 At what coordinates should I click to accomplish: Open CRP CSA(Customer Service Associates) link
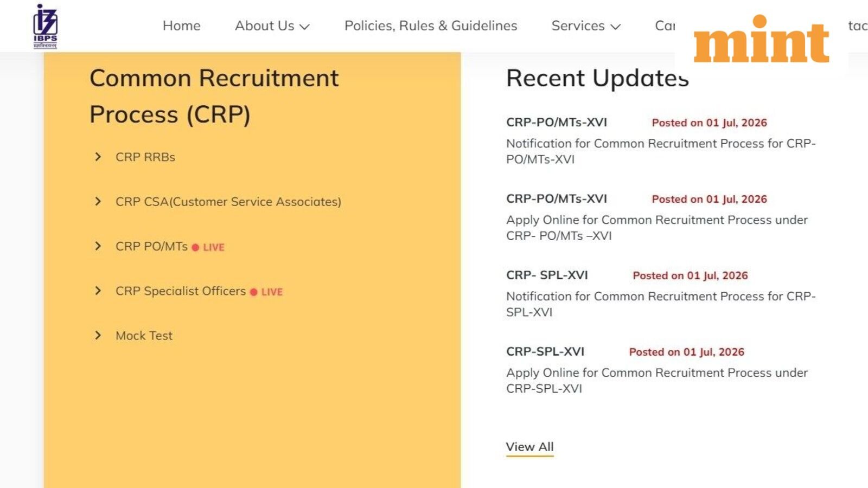click(x=228, y=202)
